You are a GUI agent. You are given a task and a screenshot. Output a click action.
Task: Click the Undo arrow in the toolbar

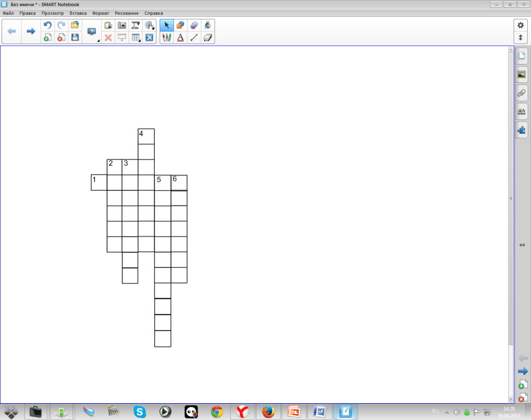point(48,25)
